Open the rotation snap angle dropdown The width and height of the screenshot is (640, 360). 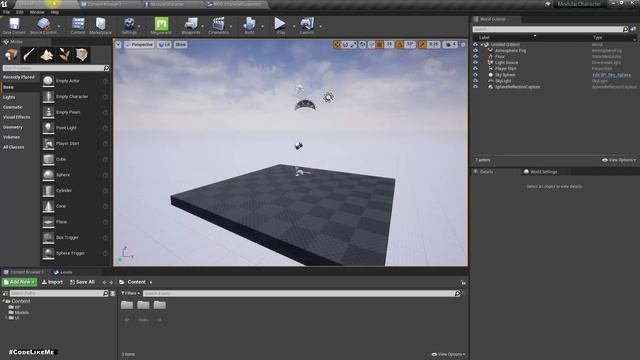410,44
